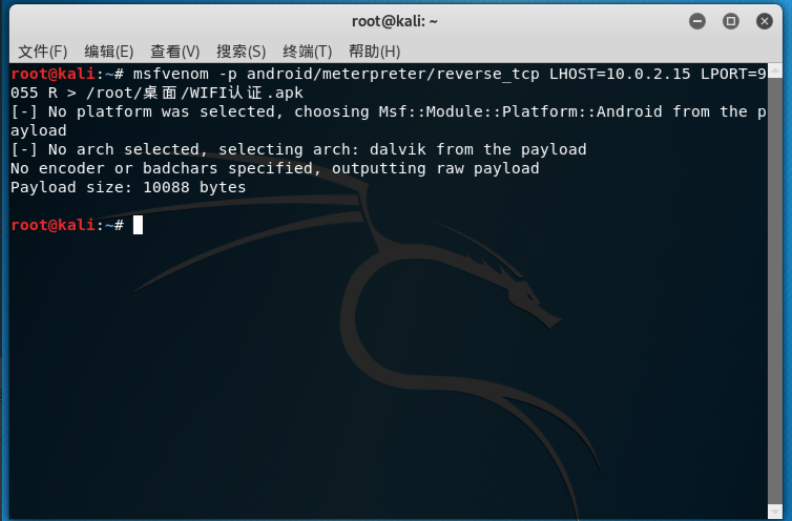This screenshot has width=792, height=521.
Task: Close the root@kali terminal window
Action: click(764, 21)
